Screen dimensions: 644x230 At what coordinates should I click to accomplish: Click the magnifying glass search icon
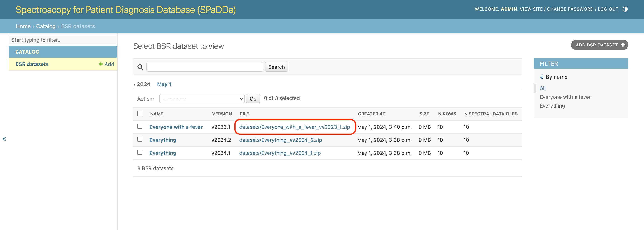[140, 67]
